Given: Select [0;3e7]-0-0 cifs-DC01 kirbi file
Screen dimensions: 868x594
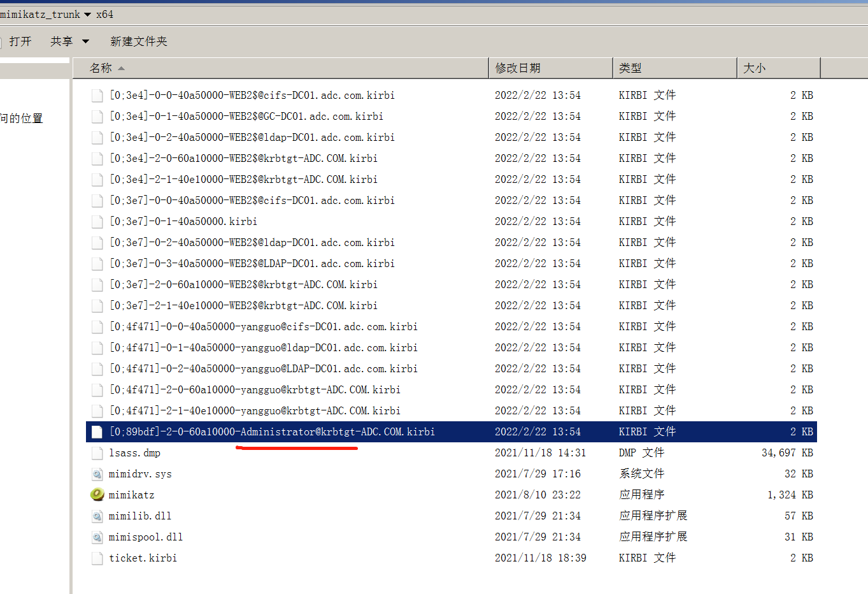Looking at the screenshot, I should [252, 200].
